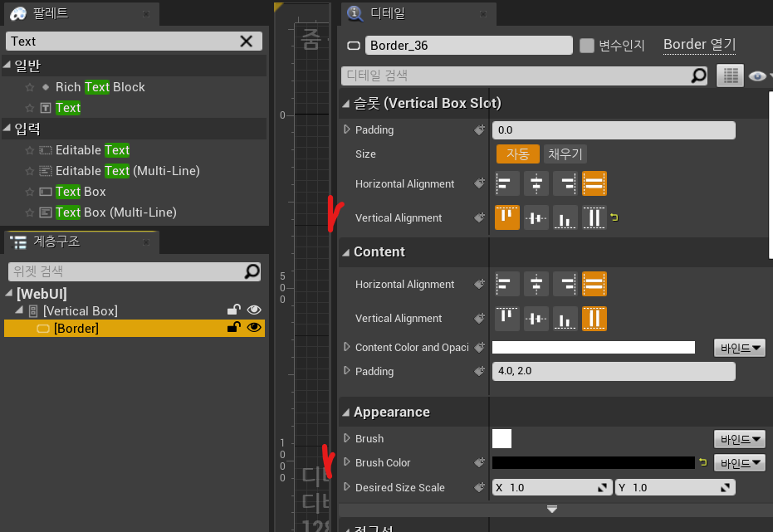Image resolution: width=773 pixels, height=532 pixels.
Task: Set slot Horizontal Alignment to center
Action: (x=536, y=183)
